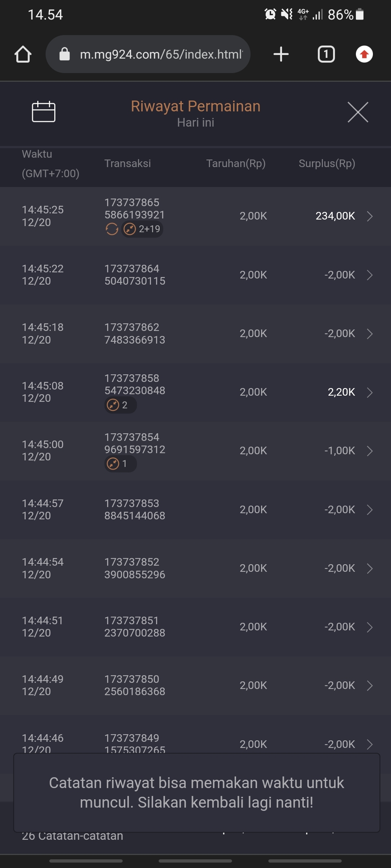Close the Riwayat Permainan panel
Viewport: 391px width, 868px height.
coord(358,112)
